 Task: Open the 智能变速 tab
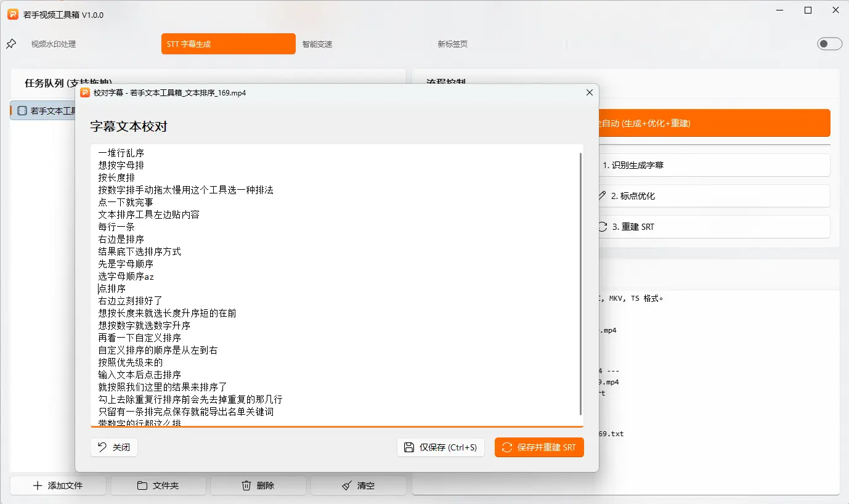pyautogui.click(x=317, y=44)
